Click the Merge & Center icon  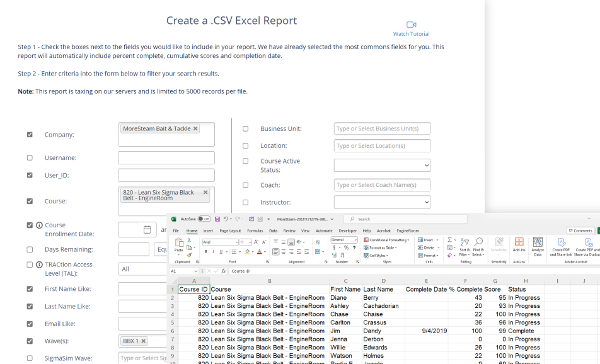coord(317,252)
